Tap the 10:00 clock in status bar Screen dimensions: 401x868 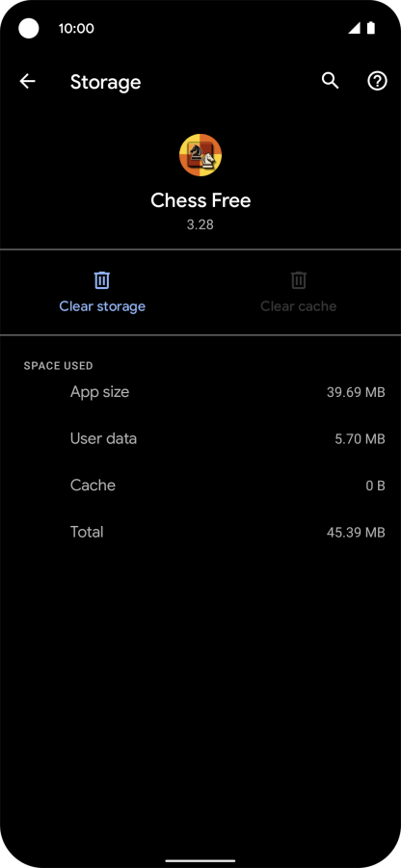coord(76,28)
